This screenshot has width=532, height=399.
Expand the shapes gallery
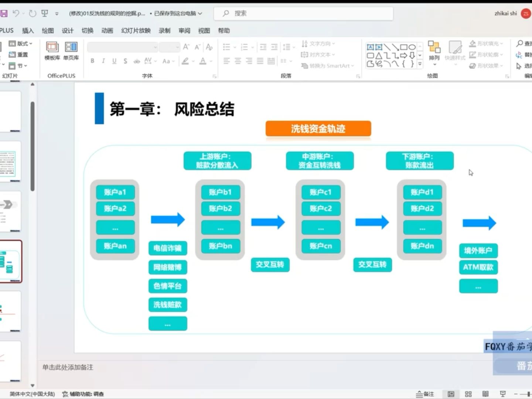pos(420,64)
